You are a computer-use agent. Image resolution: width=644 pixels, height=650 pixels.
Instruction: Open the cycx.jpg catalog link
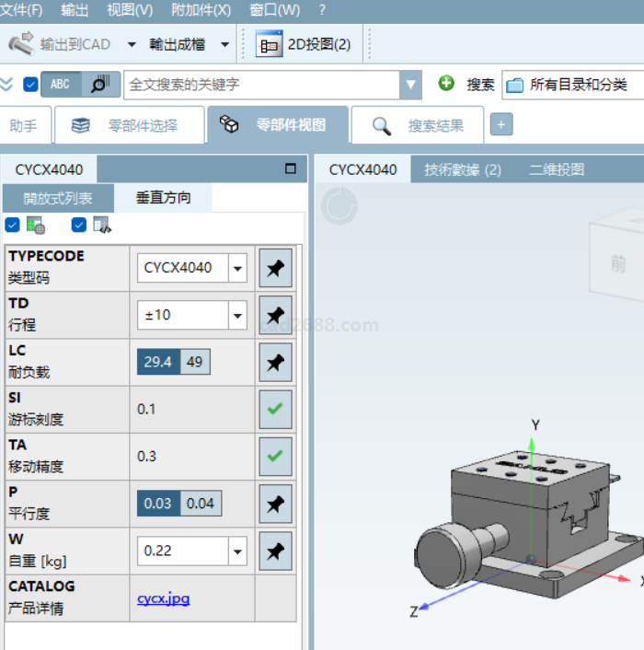tap(164, 598)
